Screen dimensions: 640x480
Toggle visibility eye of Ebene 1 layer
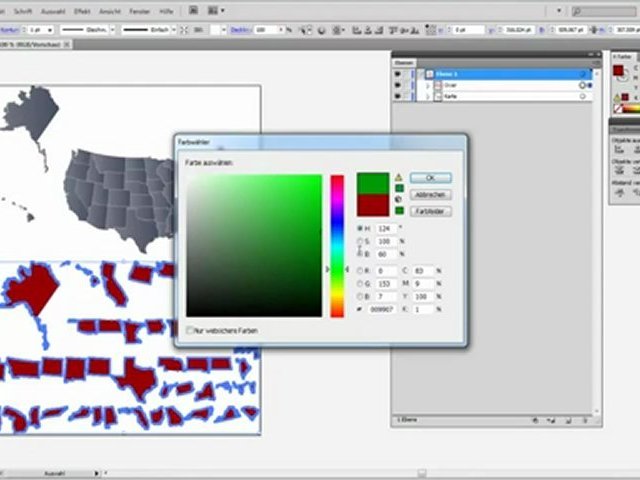[x=398, y=74]
